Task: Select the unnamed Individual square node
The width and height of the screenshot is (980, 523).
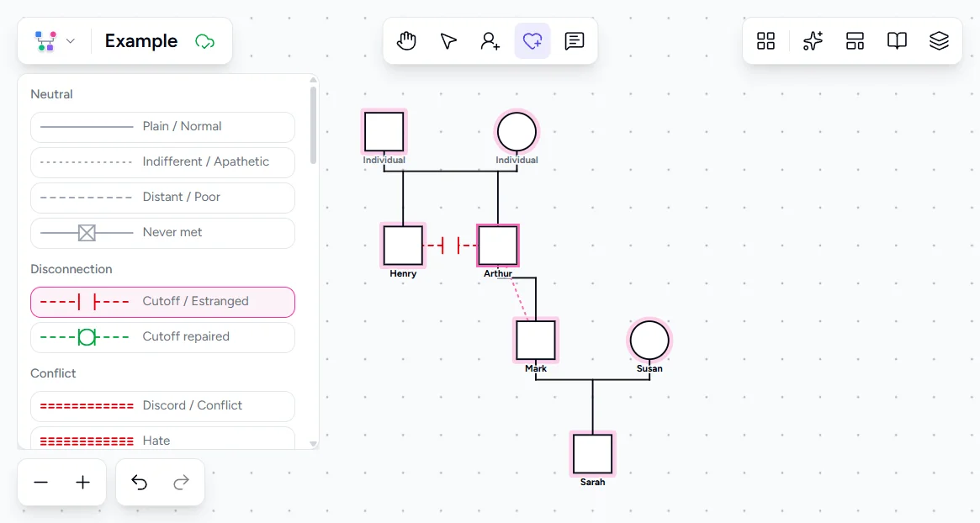Action: (x=384, y=132)
